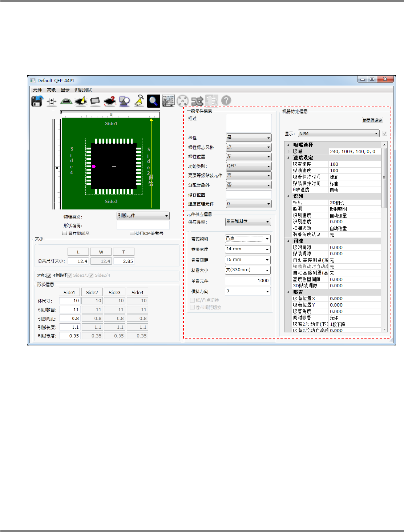Collapse the 吸嘴选择 property group
Image resolution: width=404 pixels, height=532 pixels.
tap(288, 145)
